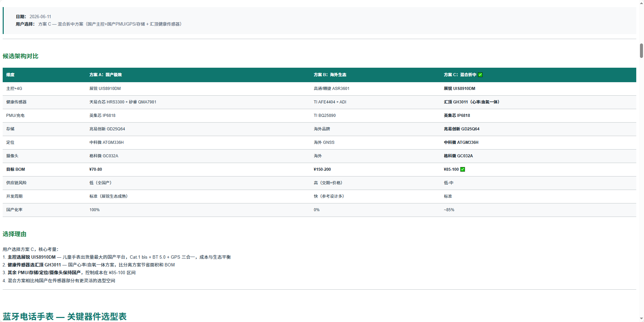The width and height of the screenshot is (644, 322).
Task: Select the 国产化率 row label
Action: 14,210
